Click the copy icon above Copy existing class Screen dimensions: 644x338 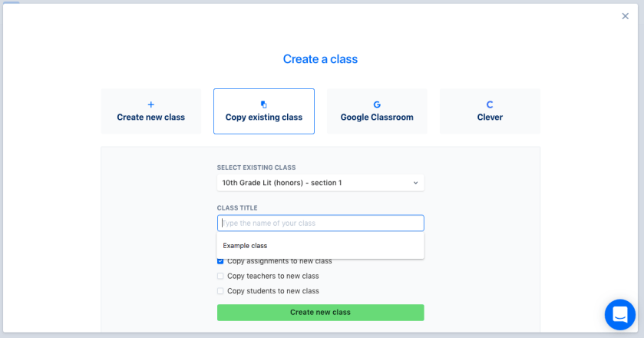tap(264, 104)
